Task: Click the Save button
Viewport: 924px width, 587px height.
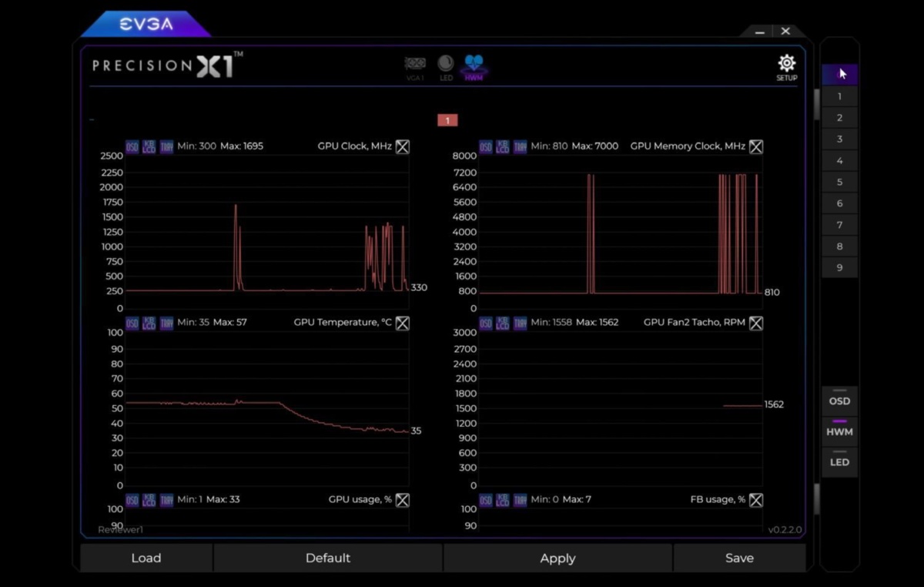Action: coord(739,558)
